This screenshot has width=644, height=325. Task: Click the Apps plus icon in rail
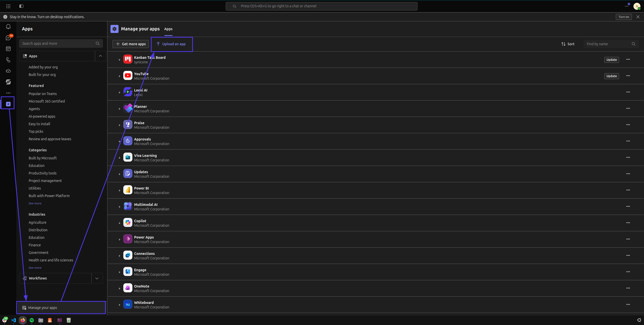click(x=8, y=104)
